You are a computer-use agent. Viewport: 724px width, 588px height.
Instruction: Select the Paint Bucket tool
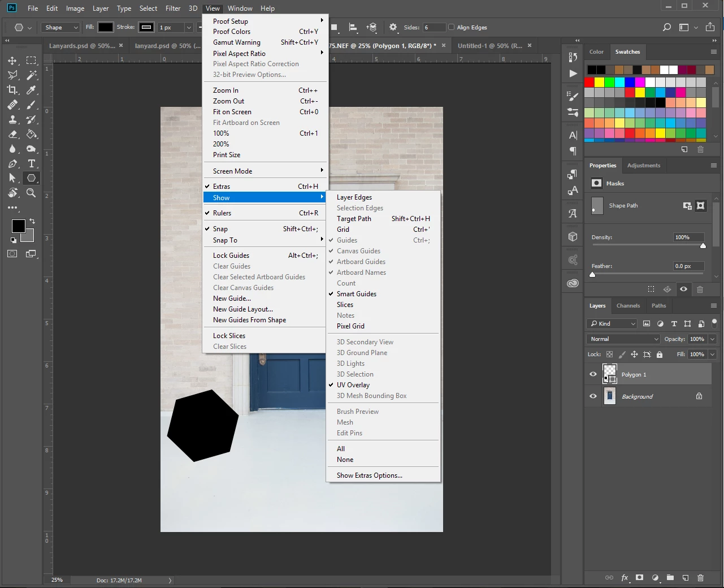coord(31,134)
